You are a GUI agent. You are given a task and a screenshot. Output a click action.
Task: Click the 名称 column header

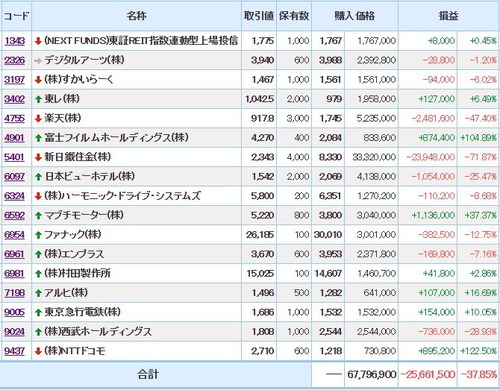[136, 16]
